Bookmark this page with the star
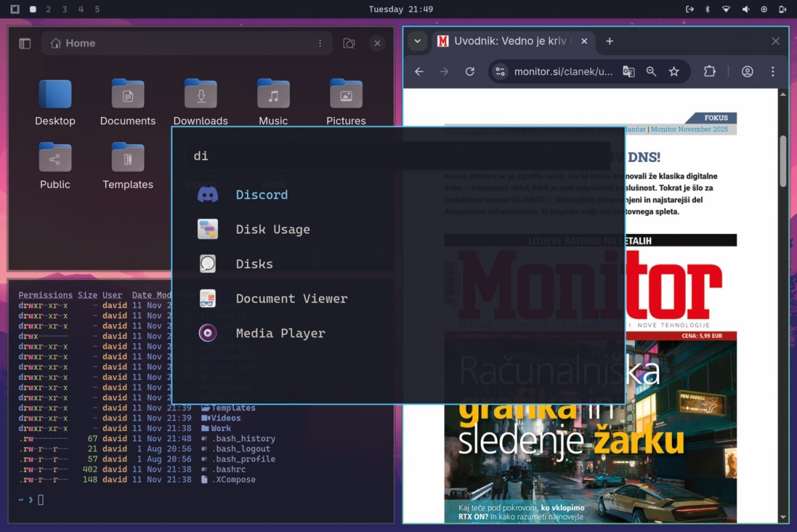797x532 pixels. [x=674, y=72]
